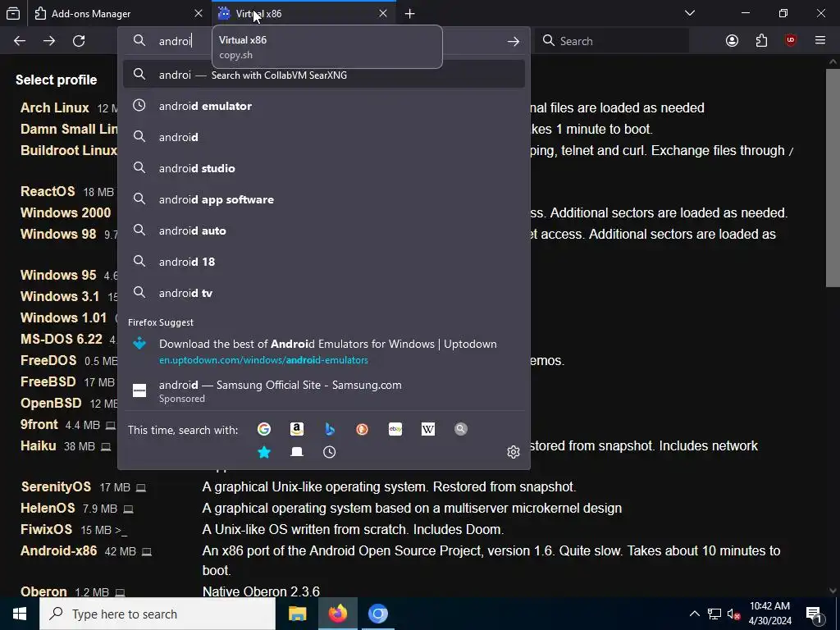Open the taskbar notification center
This screenshot has height=630, width=840.
coord(814,614)
